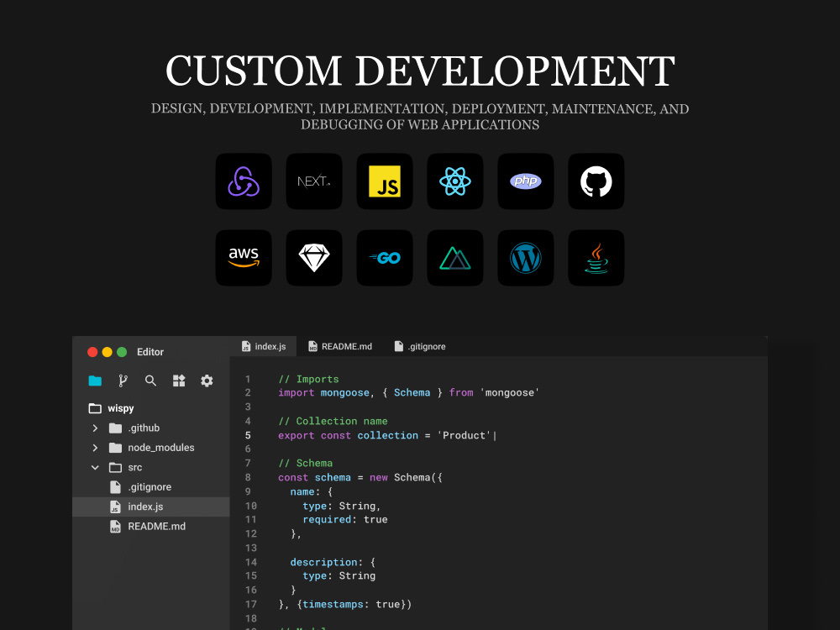Screen dimensions: 840x630
Task: Click the Redux logo tile
Action: (244, 181)
